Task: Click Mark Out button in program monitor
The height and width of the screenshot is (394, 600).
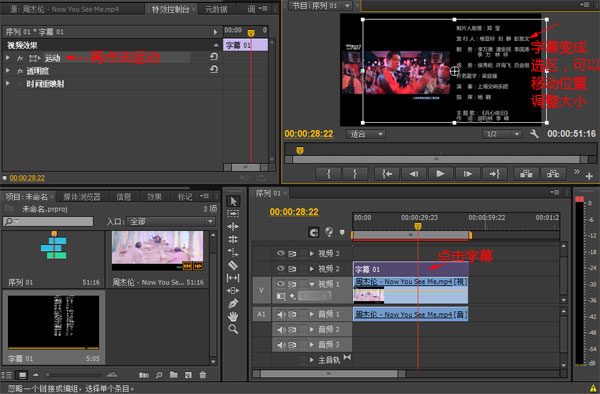Action: (x=355, y=174)
